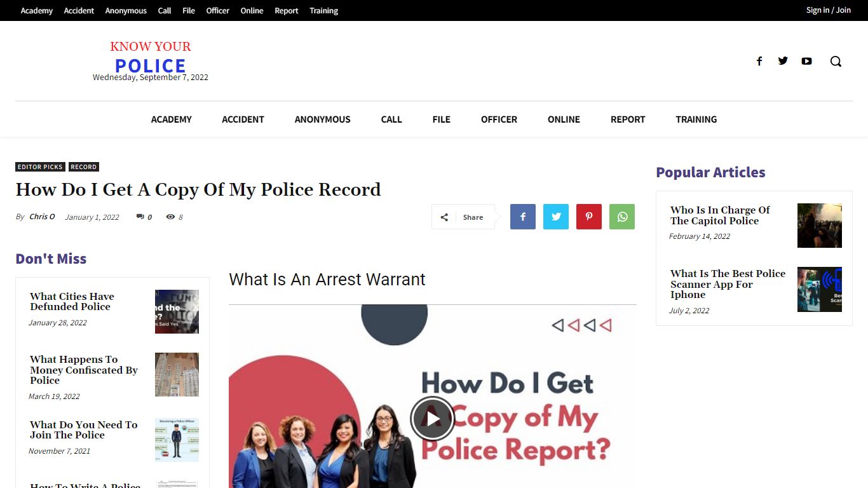The width and height of the screenshot is (868, 488).
Task: Open money confiscated article thumbnail
Action: tap(177, 374)
